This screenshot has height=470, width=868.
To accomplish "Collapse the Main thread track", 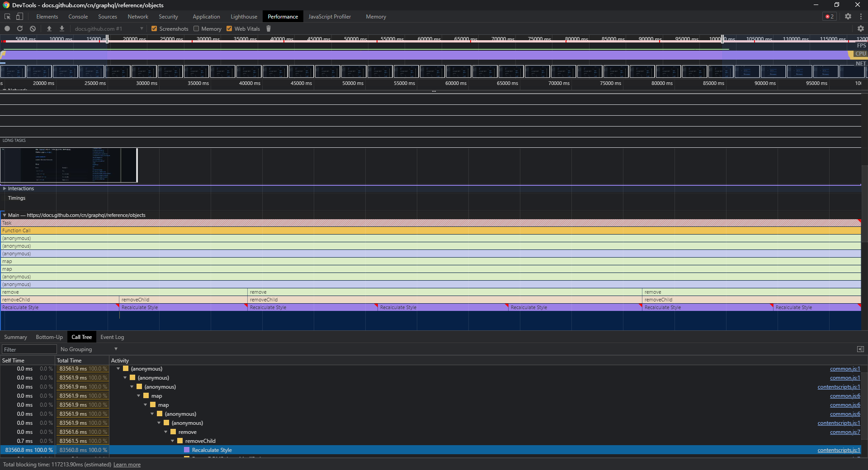I will pyautogui.click(x=5, y=215).
